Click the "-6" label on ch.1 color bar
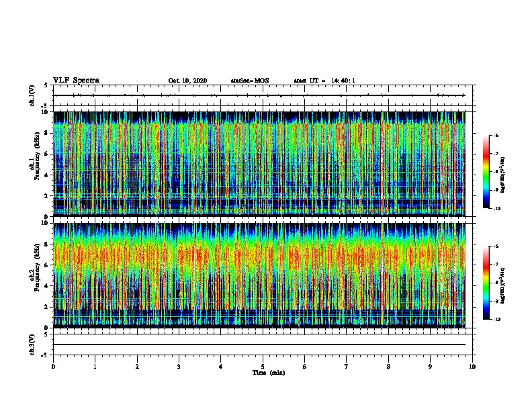 (x=496, y=135)
